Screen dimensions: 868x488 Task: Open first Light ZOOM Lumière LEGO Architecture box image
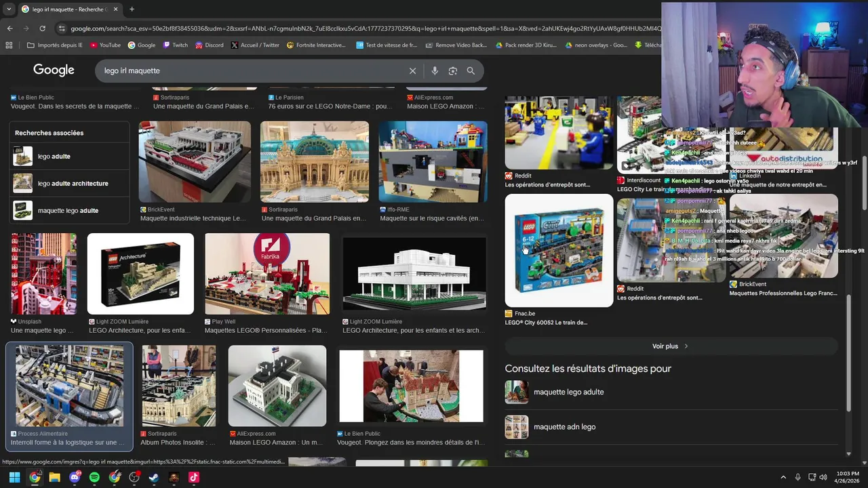pos(140,274)
